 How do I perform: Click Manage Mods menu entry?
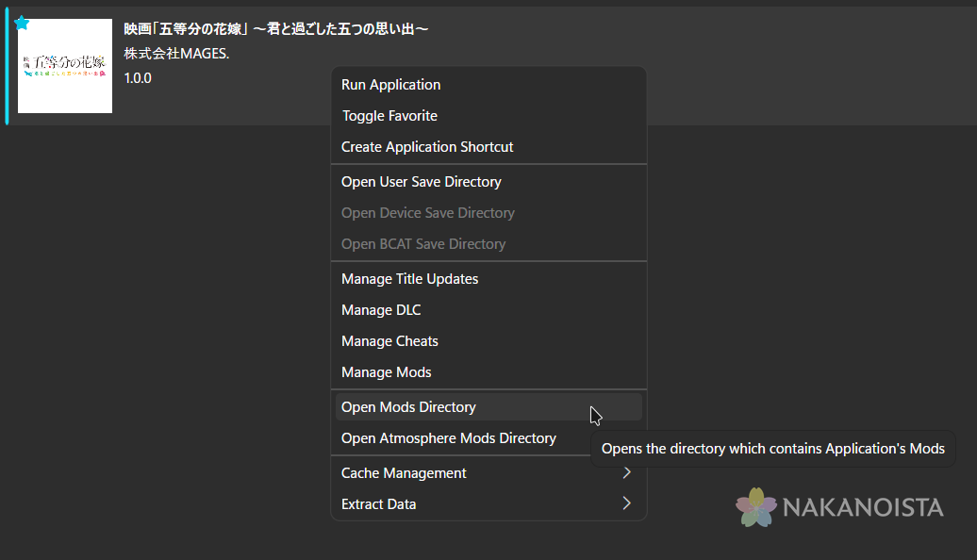[387, 372]
